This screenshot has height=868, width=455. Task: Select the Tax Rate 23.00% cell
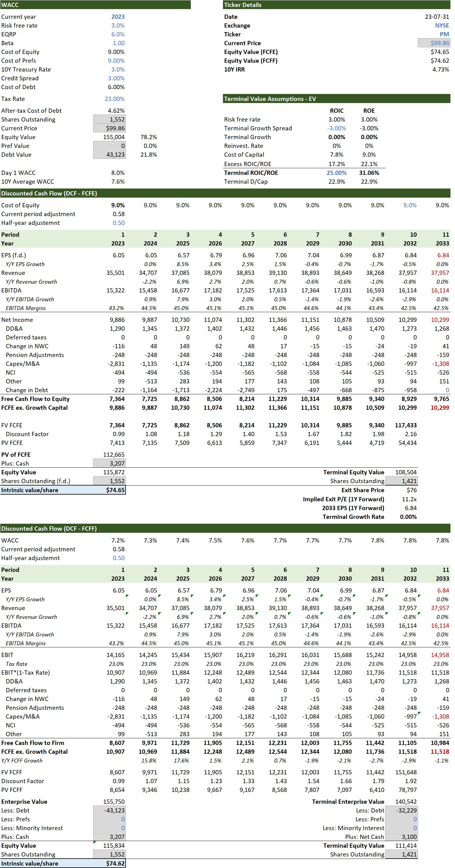[114, 99]
